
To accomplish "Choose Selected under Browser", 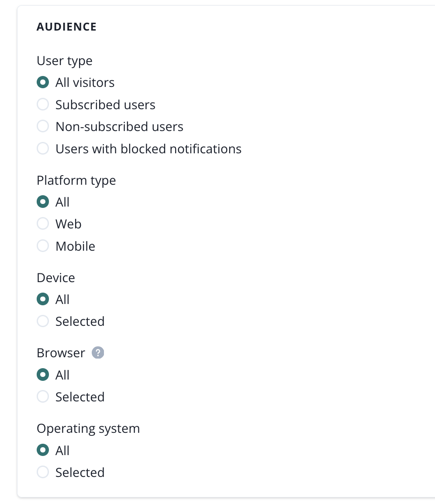I will (x=43, y=397).
